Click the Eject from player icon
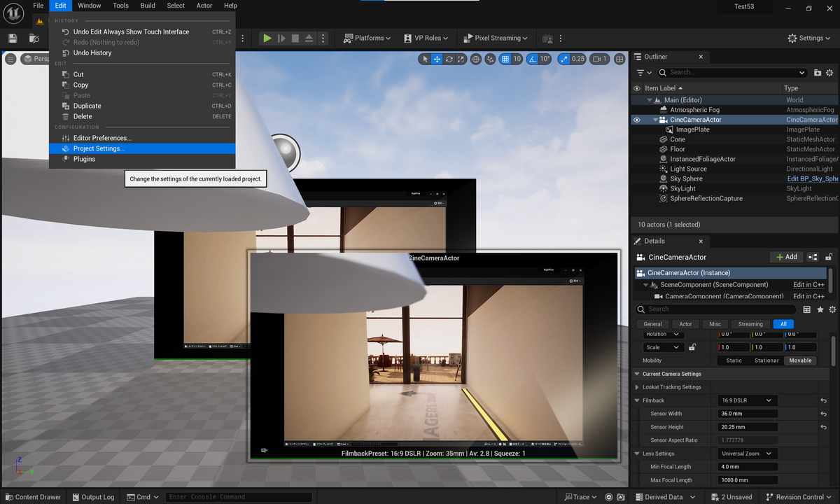Viewport: 840px width, 504px height. [309, 38]
